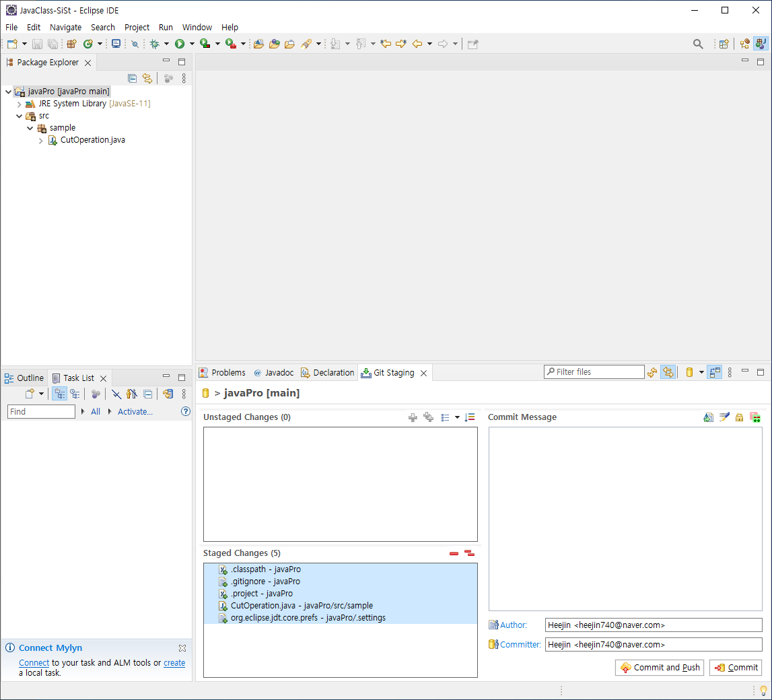Click Add all files to index icon
This screenshot has width=772, height=700.
coord(428,417)
